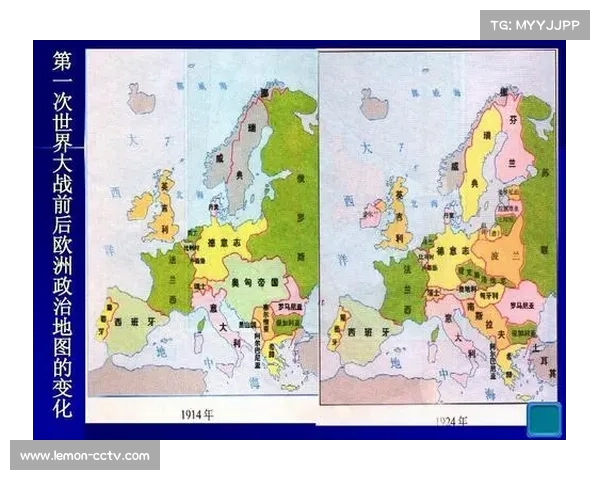600x480 pixels.
Task: Click Great Britain on the 1924 map
Action: pos(401,217)
